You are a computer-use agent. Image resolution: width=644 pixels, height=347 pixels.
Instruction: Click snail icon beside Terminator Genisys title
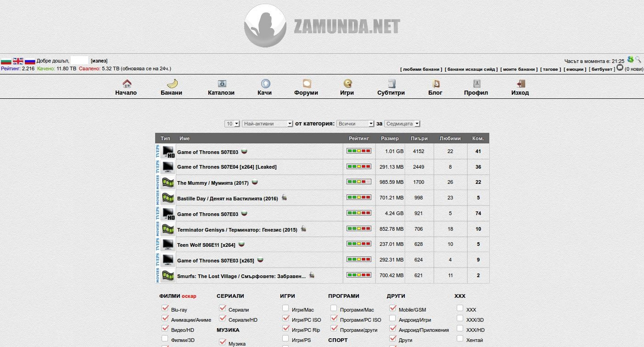303,228
